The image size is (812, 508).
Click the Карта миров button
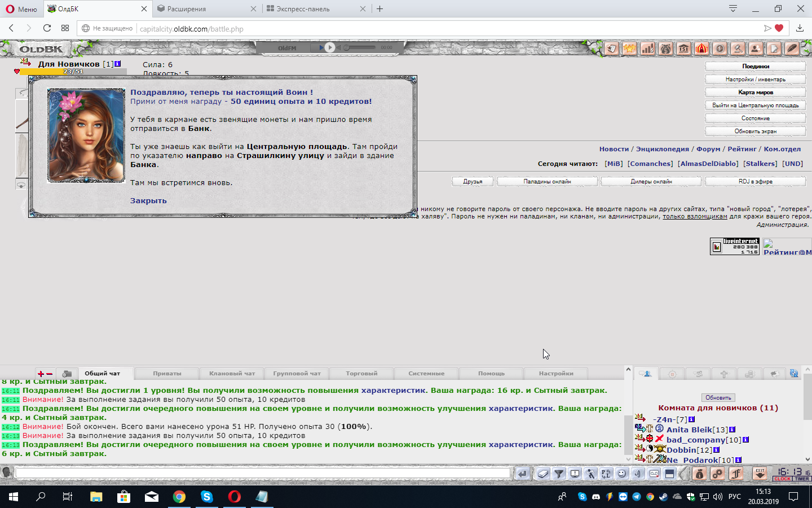pos(755,92)
